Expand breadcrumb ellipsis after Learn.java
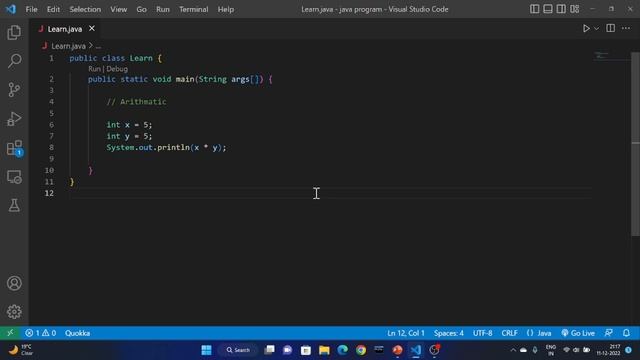This screenshot has width=640, height=360. [99, 46]
